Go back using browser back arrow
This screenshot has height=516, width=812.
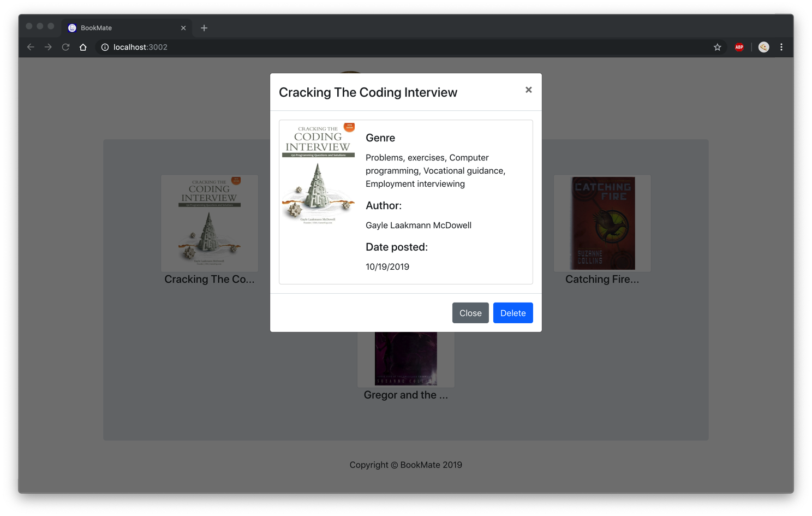(x=31, y=47)
